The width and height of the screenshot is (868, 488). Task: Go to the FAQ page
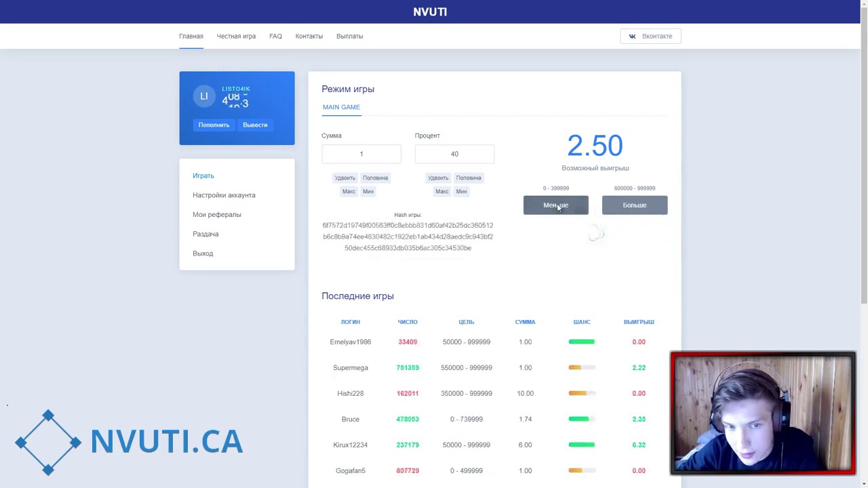275,37
